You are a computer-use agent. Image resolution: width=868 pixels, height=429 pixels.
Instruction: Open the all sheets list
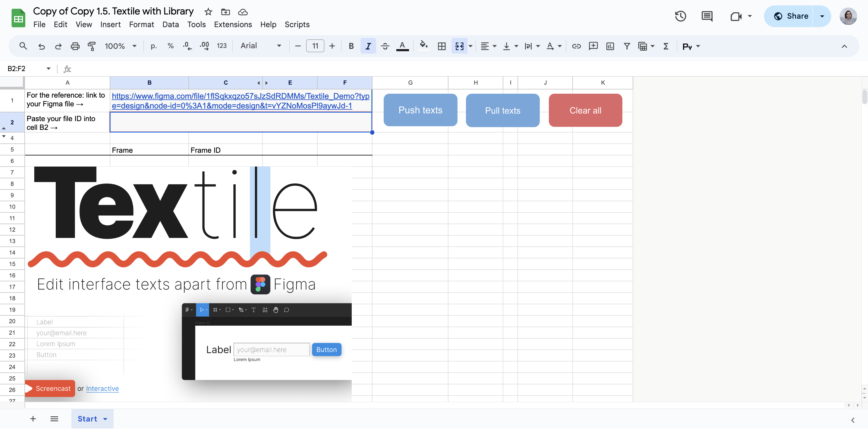[54, 418]
